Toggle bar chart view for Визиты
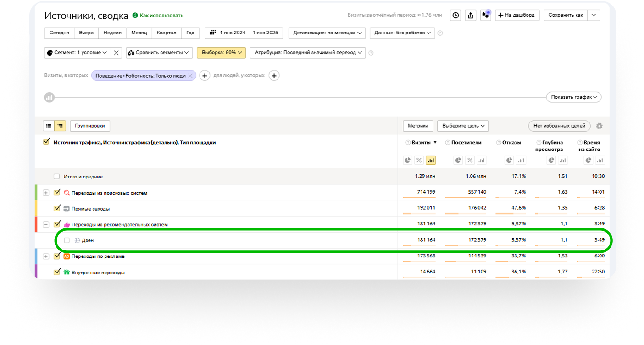The width and height of the screenshot is (644, 345). (431, 160)
